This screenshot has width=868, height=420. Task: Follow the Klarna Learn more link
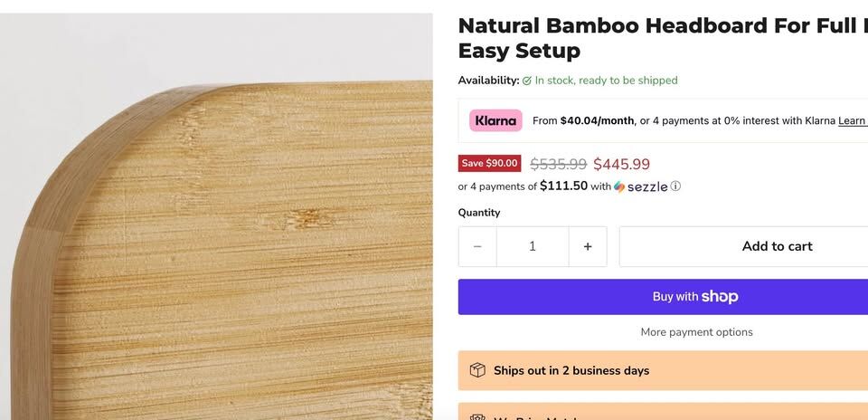pyautogui.click(x=852, y=120)
